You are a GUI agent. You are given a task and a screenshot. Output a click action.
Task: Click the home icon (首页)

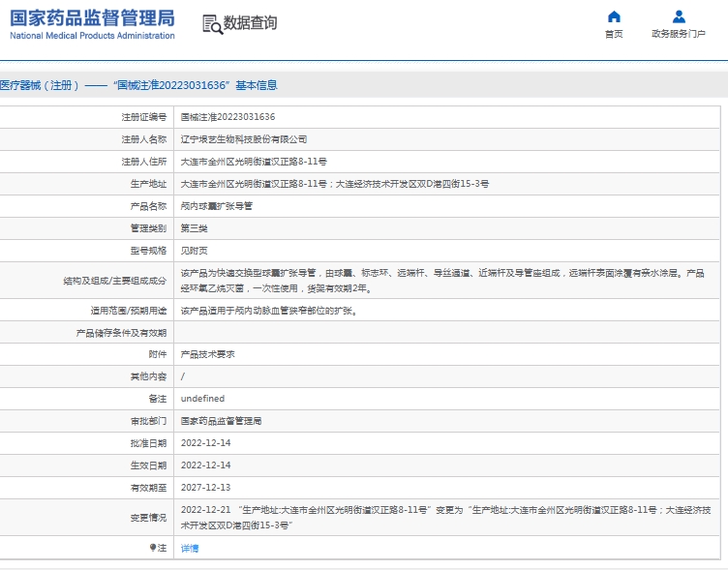coord(614,16)
